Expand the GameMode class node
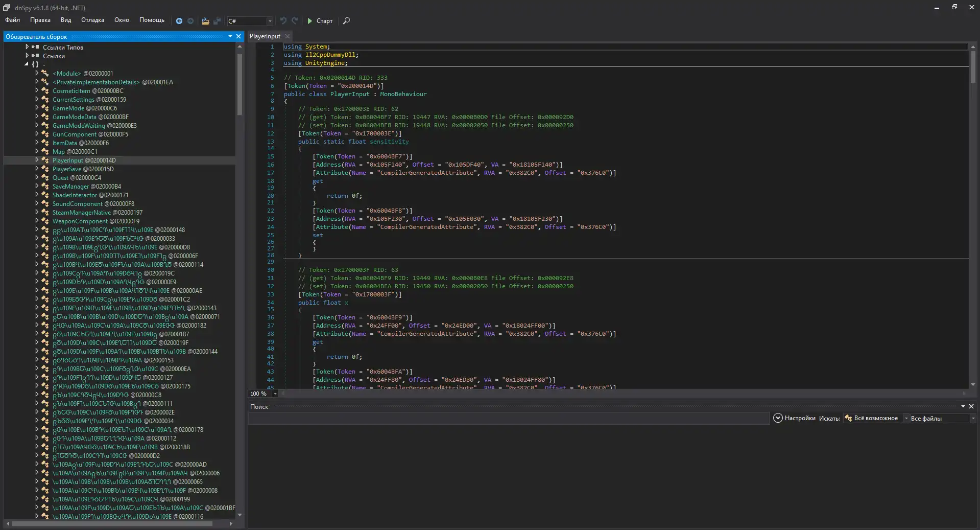The height and width of the screenshot is (530, 980). (37, 108)
